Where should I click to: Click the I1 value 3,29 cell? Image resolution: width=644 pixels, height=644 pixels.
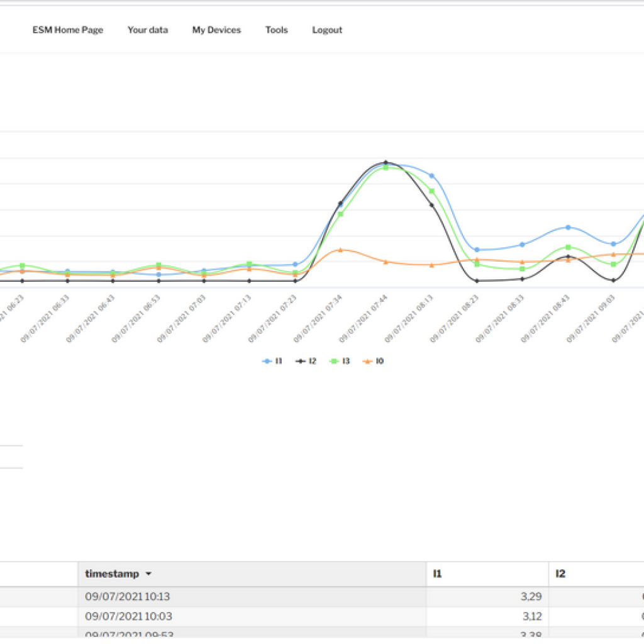[487, 596]
